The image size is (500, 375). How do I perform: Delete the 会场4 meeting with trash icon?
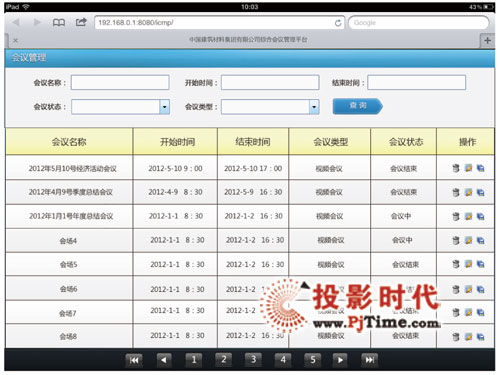click(x=456, y=240)
